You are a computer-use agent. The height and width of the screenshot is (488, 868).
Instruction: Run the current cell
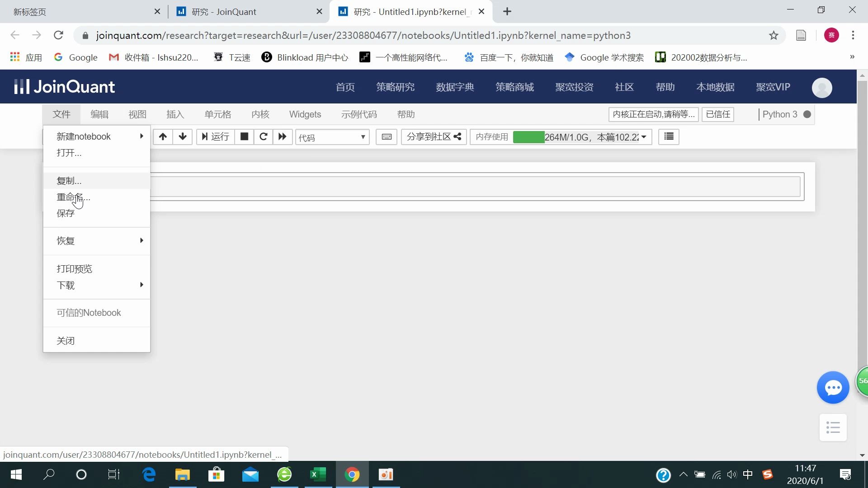coord(215,137)
